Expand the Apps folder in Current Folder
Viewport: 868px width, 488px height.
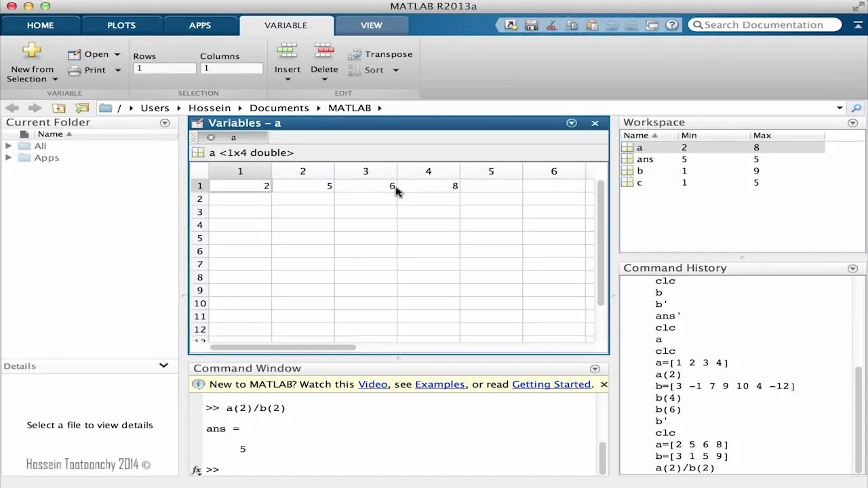click(9, 158)
